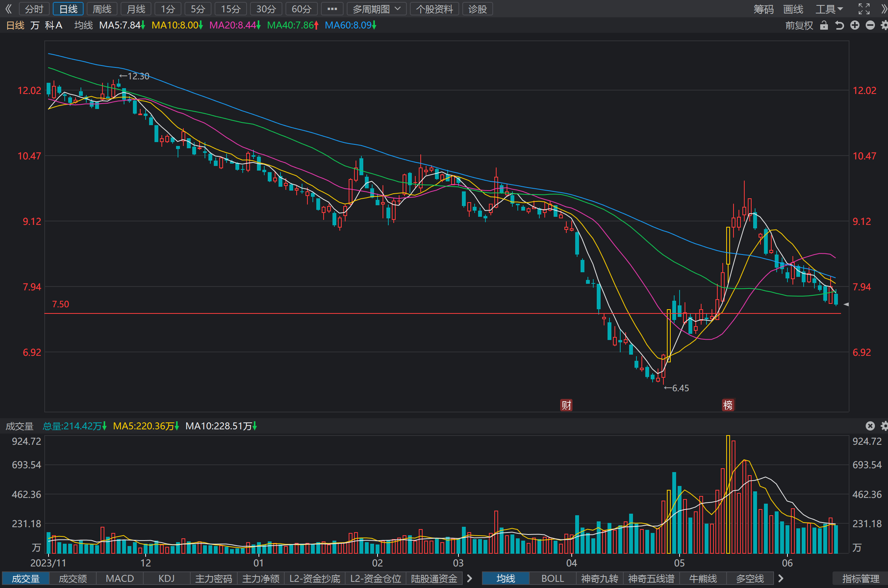Screen dimensions: 888x588
Task: Open 个股资料 stock info
Action: pos(435,8)
